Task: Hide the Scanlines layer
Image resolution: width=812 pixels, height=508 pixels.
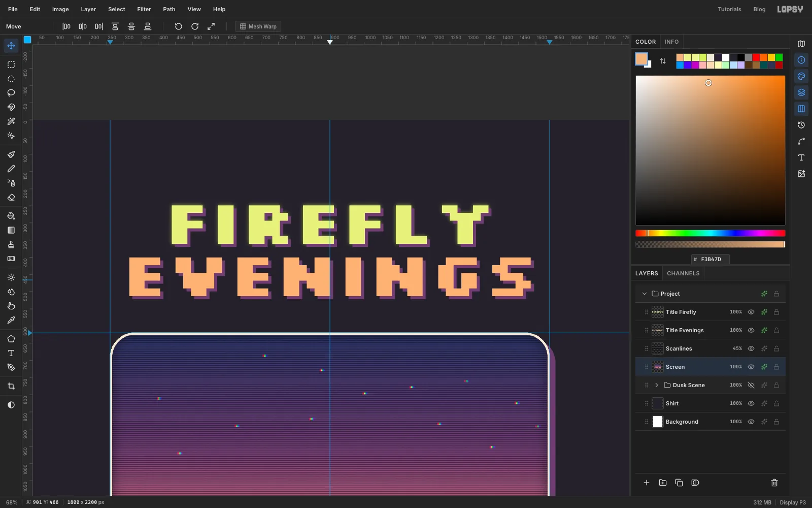Action: [x=751, y=348]
